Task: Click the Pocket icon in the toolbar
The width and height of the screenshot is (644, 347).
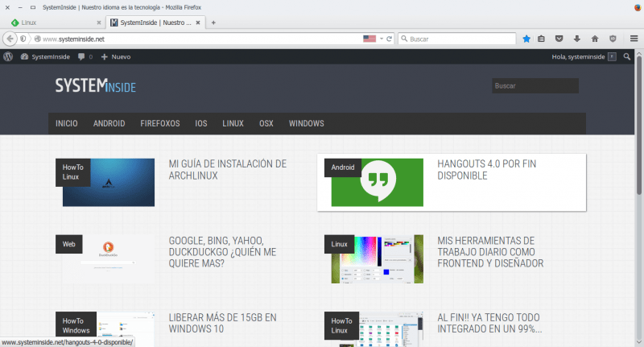Action: (x=559, y=38)
